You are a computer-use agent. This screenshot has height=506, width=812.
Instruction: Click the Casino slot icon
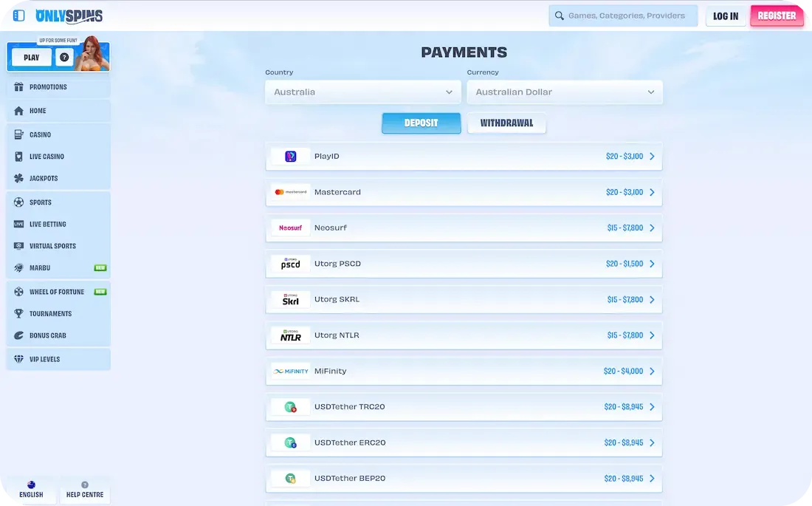(x=18, y=134)
